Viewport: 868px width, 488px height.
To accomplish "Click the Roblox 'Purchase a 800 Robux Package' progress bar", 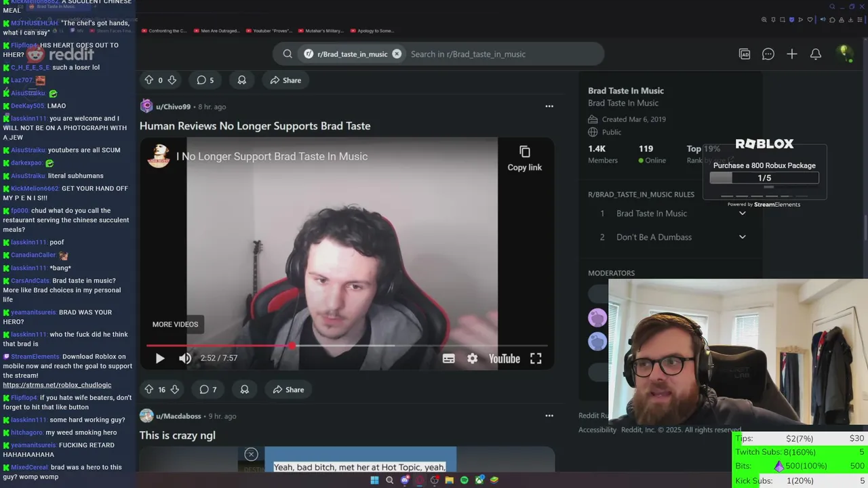I will click(764, 178).
